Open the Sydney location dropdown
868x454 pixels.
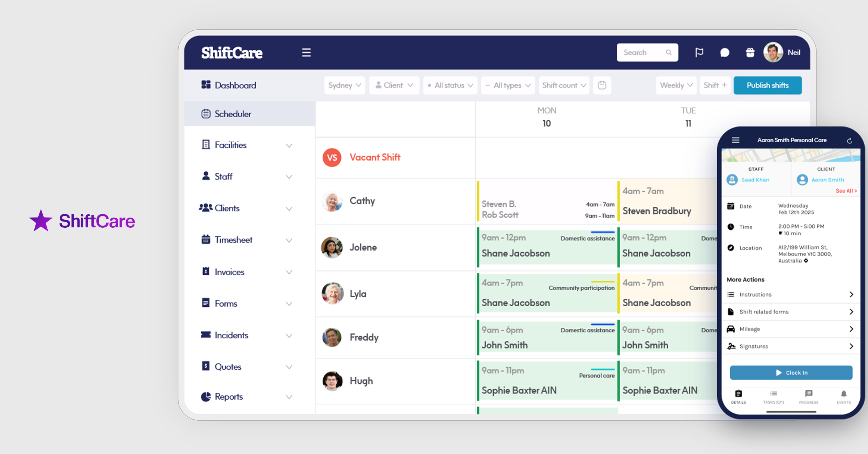point(345,85)
